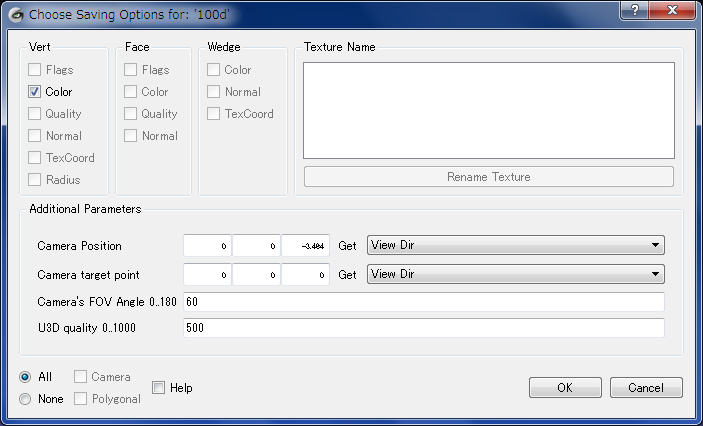Toggle the Polygonal checkbox
Viewport: 703px width, 426px height.
click(x=80, y=399)
